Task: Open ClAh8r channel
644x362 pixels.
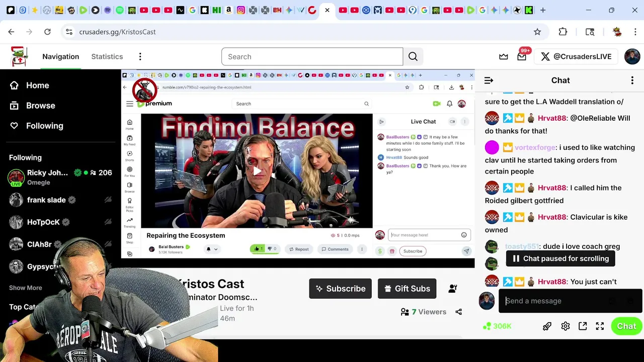Action: tap(60, 244)
